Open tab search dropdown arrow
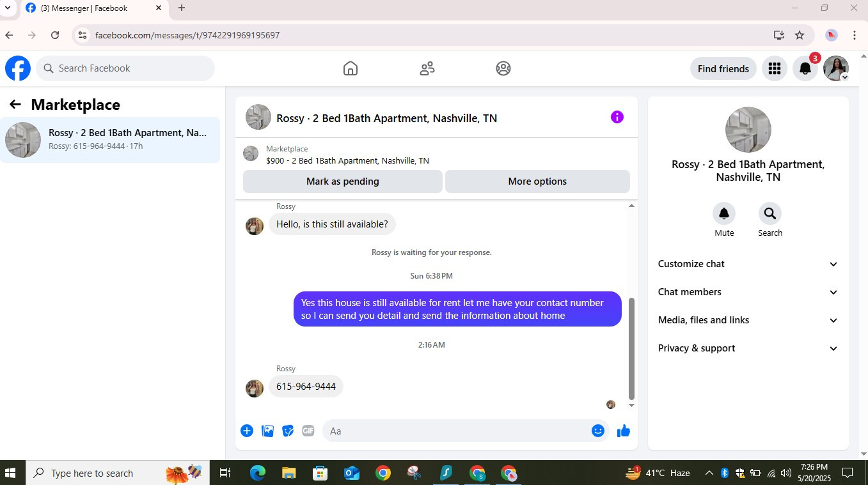The width and height of the screenshot is (868, 485). pyautogui.click(x=8, y=8)
